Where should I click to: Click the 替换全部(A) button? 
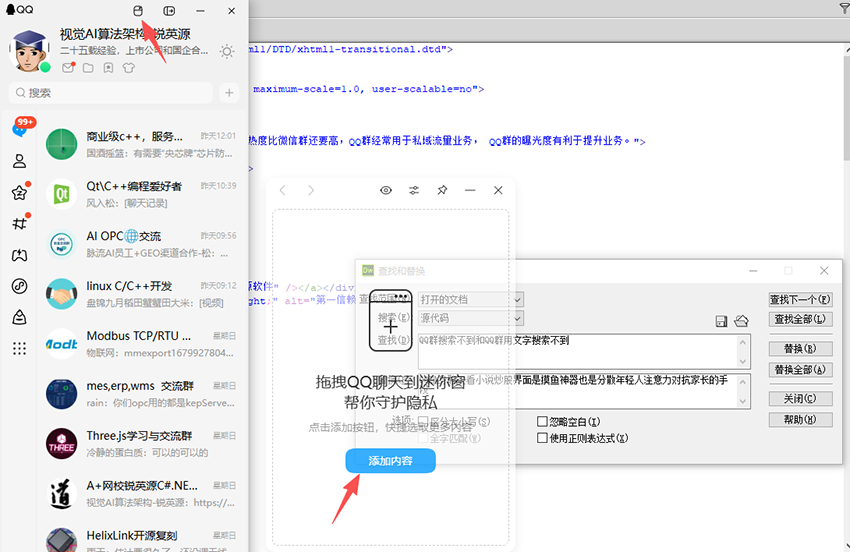point(800,370)
